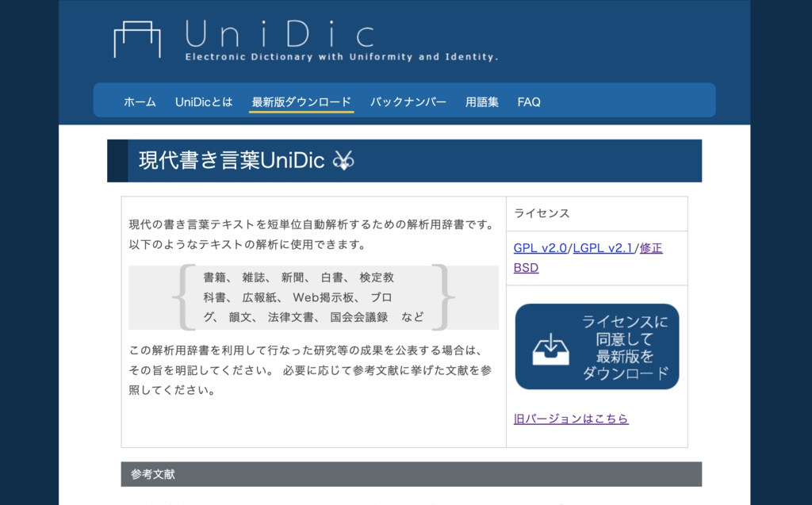
Task: Click the line starting 現代の書き言葉テキストを短単位
Action: (312, 225)
